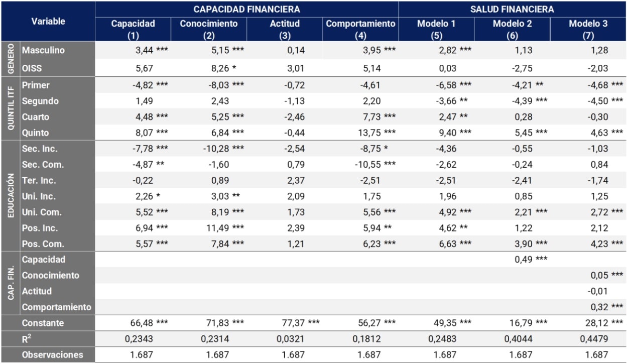Click the Constante row label
This screenshot has height=364, width=628.
click(43, 323)
